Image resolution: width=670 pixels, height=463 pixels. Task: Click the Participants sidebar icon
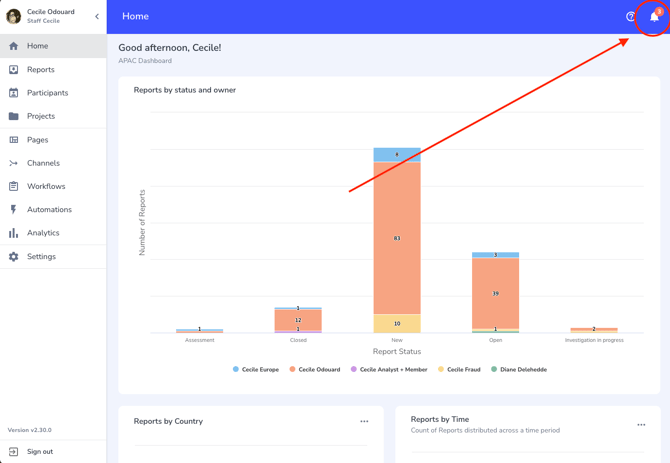(x=14, y=93)
